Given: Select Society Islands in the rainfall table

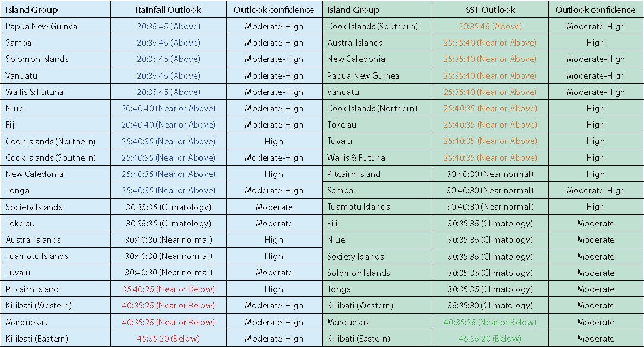Looking at the screenshot, I should click(34, 207).
